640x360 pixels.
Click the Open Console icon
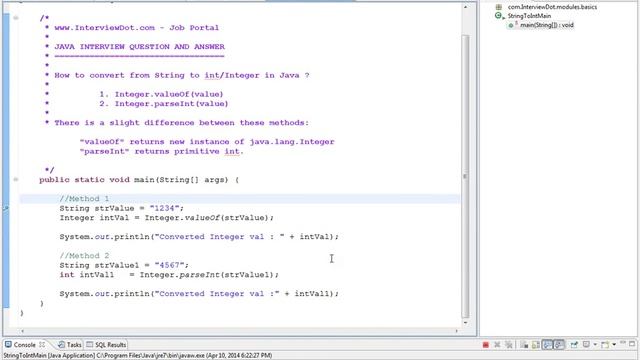[x=605, y=345]
